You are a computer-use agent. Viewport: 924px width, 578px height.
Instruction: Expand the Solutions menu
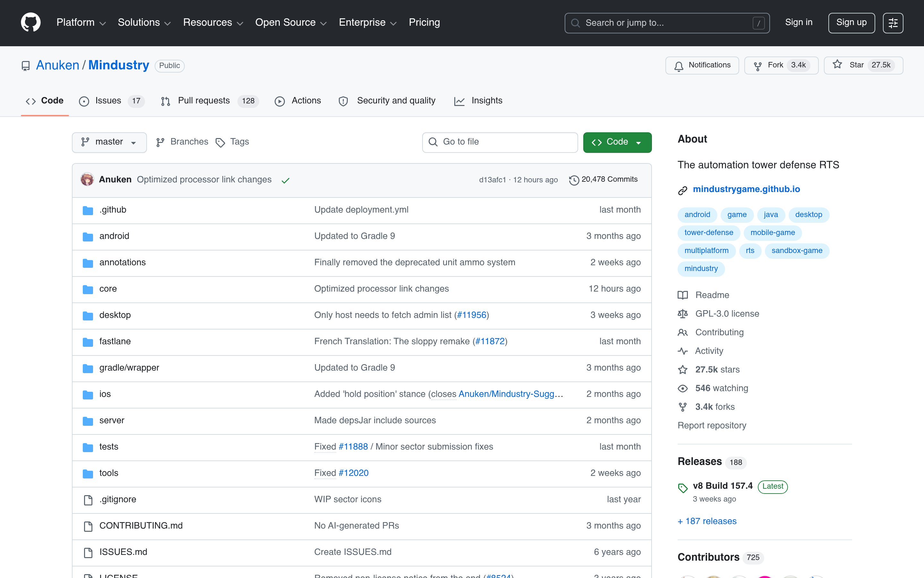click(x=144, y=22)
